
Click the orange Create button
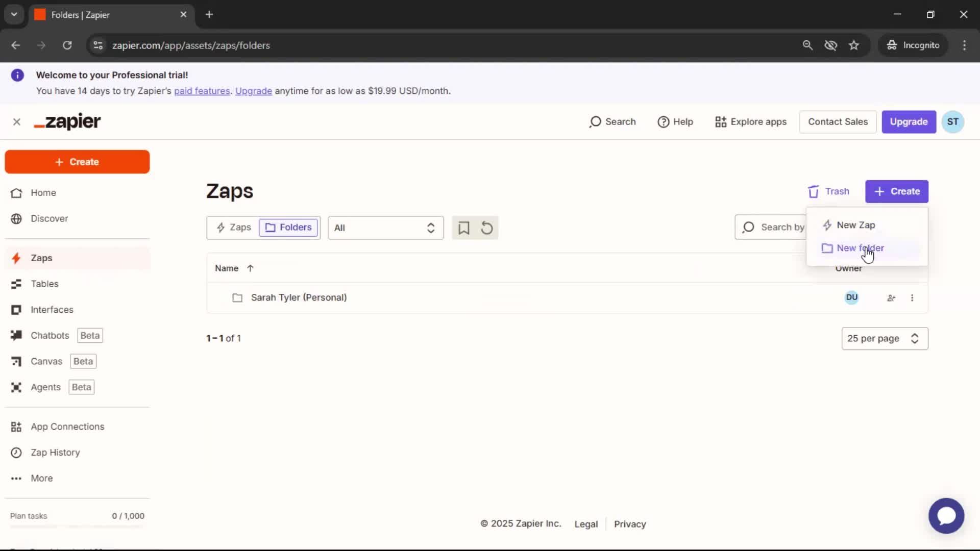(77, 162)
